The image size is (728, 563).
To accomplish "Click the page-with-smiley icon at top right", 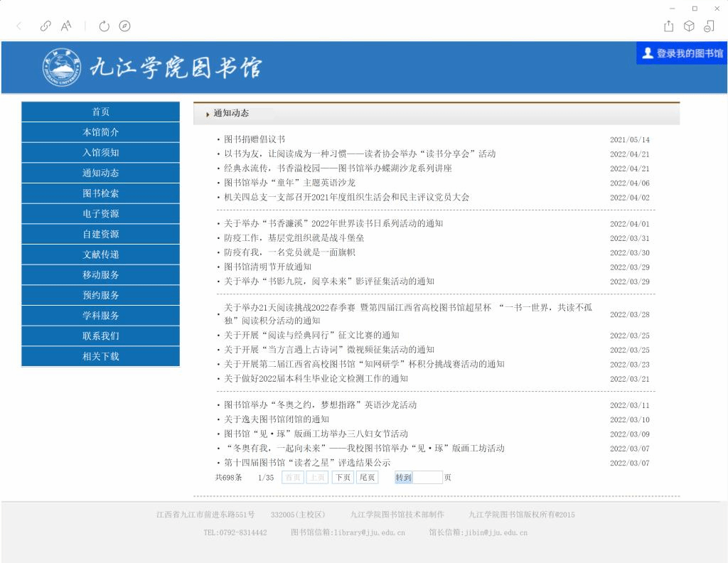I will click(x=709, y=26).
